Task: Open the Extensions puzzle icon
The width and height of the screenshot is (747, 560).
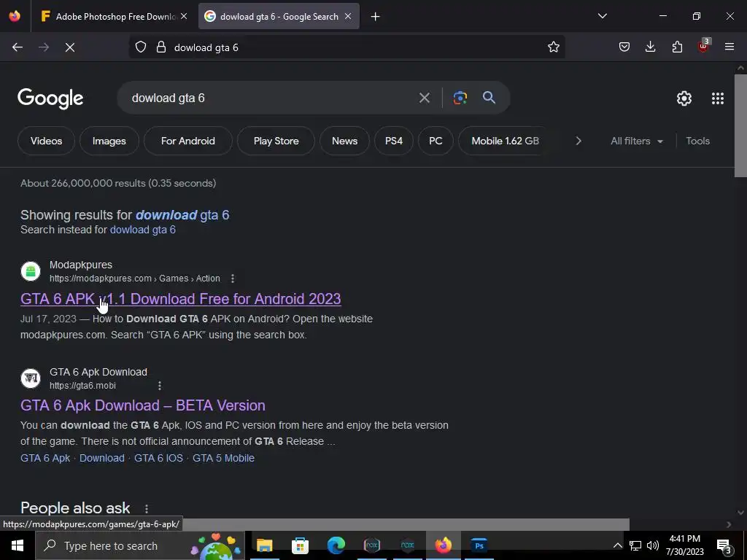Action: point(677,47)
